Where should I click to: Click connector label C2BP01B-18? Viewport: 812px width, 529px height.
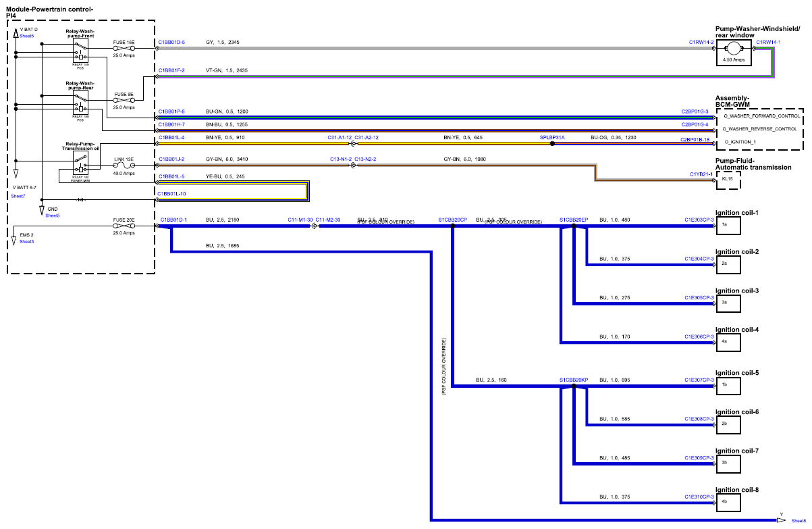point(695,139)
